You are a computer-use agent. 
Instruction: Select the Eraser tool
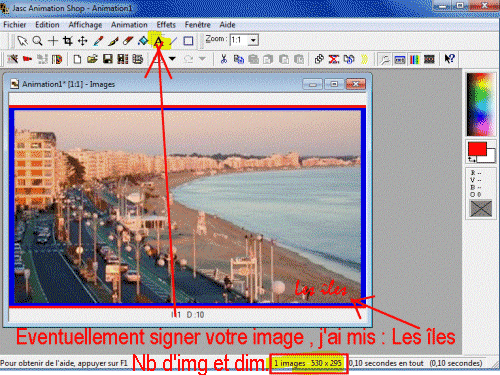(x=128, y=41)
